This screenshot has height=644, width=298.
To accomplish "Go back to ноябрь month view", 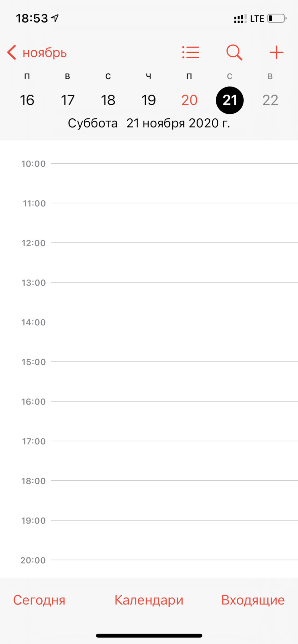I will (x=37, y=53).
